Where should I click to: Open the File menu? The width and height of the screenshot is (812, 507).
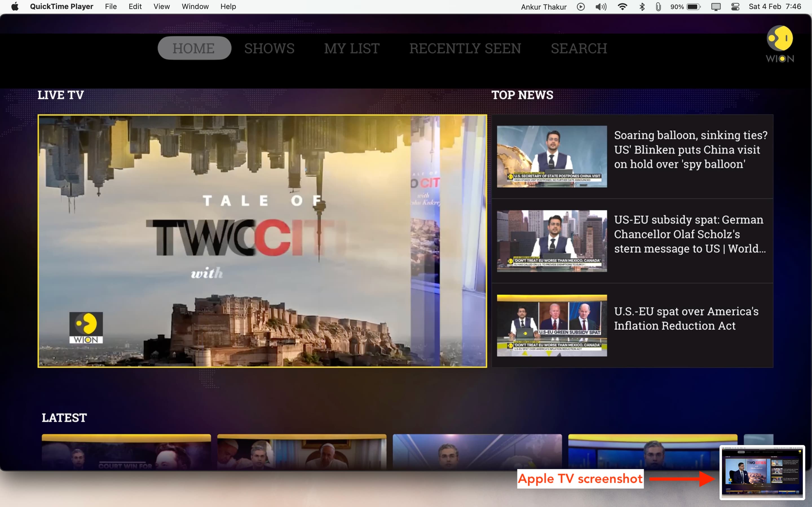tap(111, 6)
